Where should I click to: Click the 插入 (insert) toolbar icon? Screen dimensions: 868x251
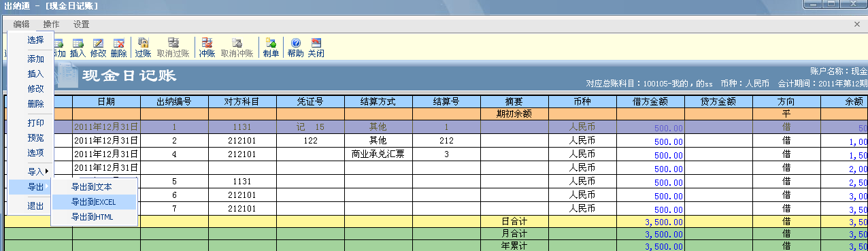point(78,48)
